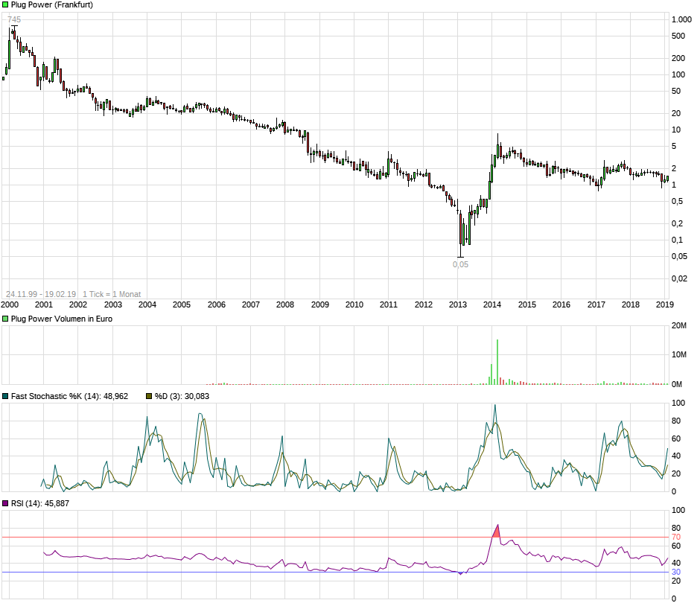Click 'Fast Stochastic %K (14): 48,962' label
Viewport: 700px width, 606px height.
click(69, 396)
